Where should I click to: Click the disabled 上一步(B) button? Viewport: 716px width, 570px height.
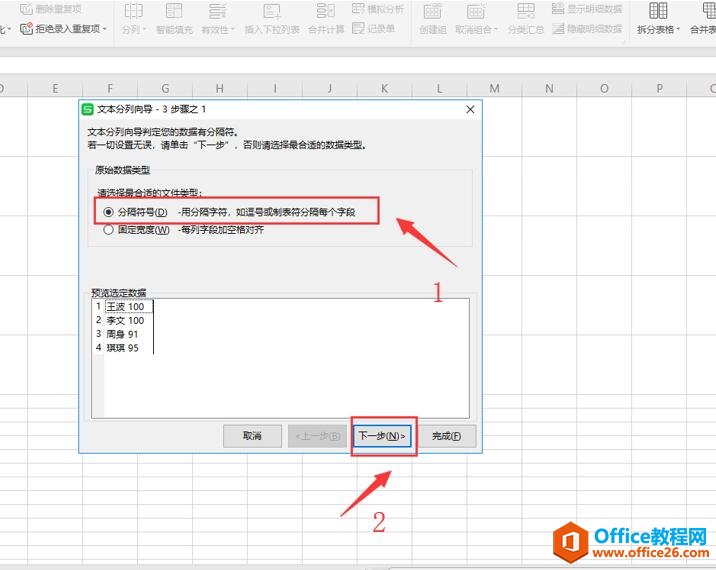[317, 436]
